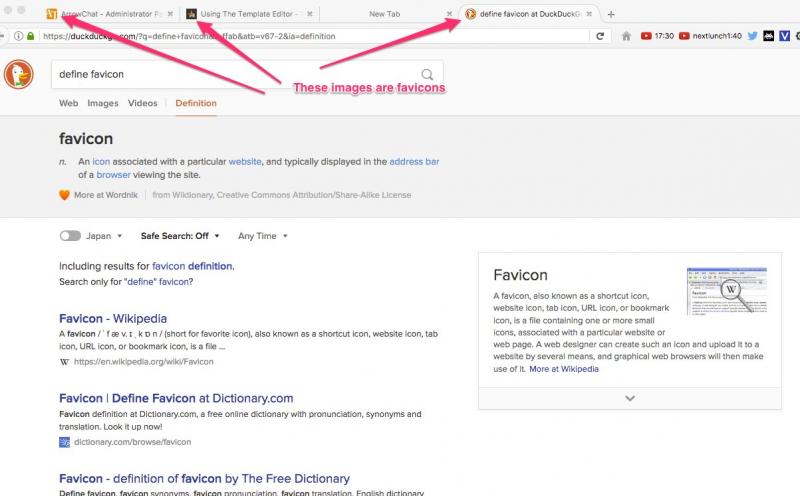Open the Any Time filter dropdown
The height and width of the screenshot is (496, 800).
pyautogui.click(x=263, y=236)
